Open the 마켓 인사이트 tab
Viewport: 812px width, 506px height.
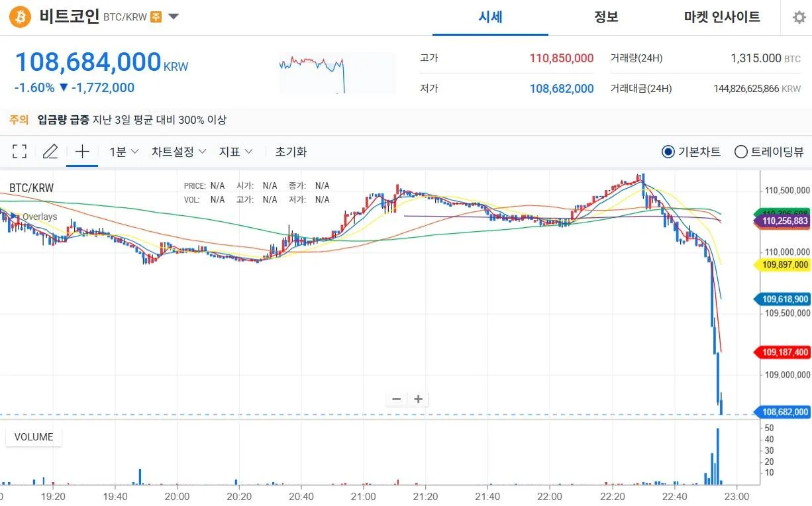(722, 17)
